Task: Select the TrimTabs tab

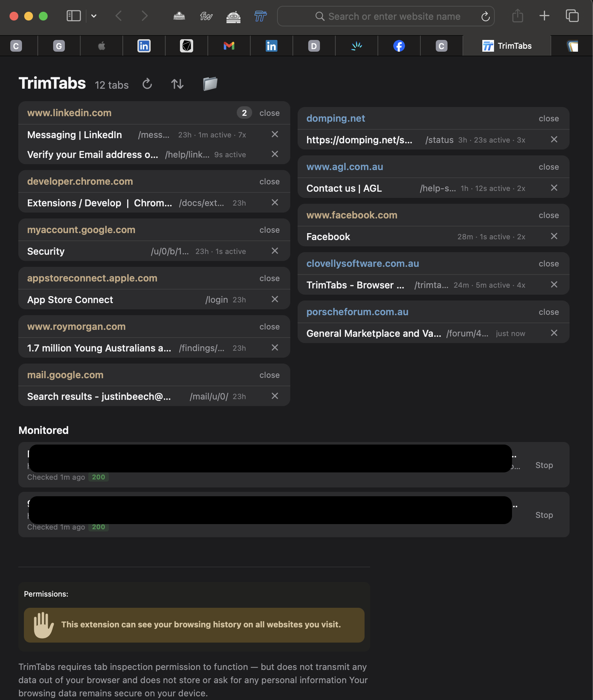Action: 507,46
